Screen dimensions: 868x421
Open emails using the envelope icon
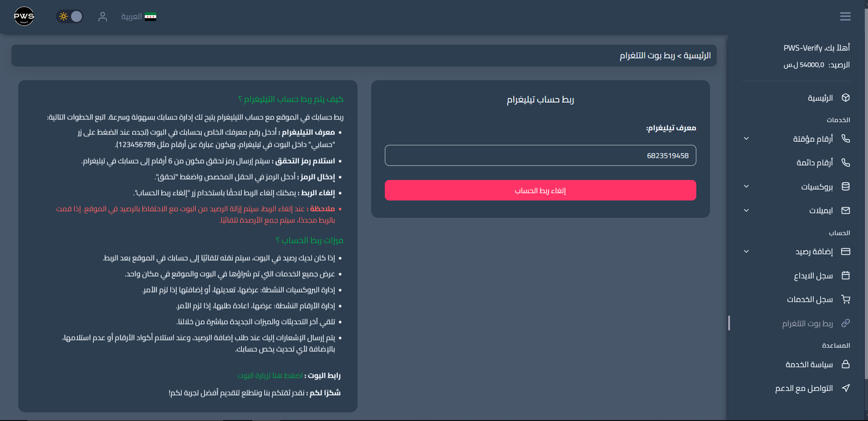coord(846,210)
